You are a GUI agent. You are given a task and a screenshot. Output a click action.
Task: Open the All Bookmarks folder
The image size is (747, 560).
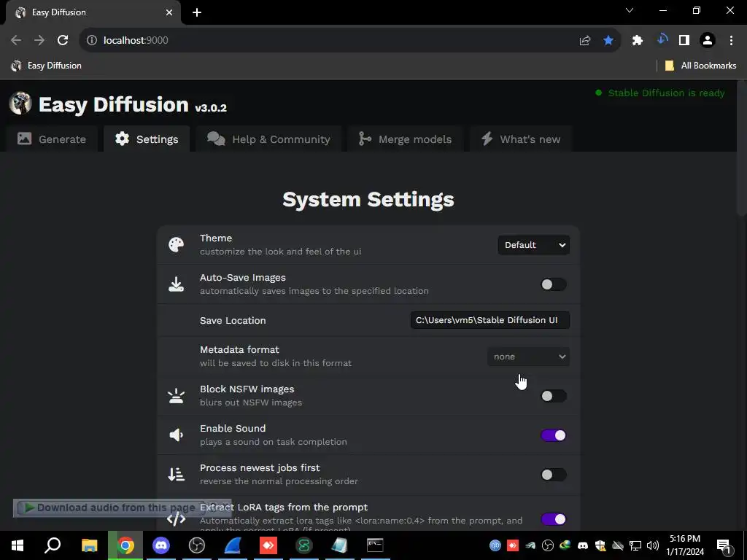click(701, 66)
